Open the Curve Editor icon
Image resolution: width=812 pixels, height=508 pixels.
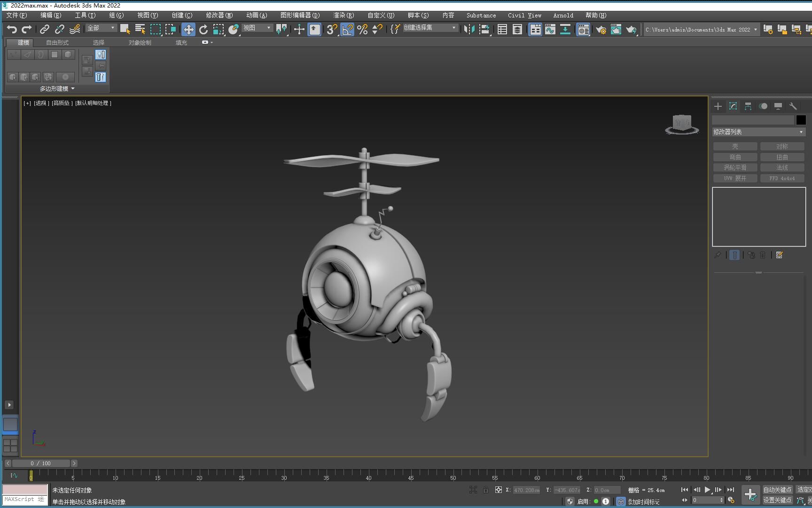pyautogui.click(x=550, y=29)
